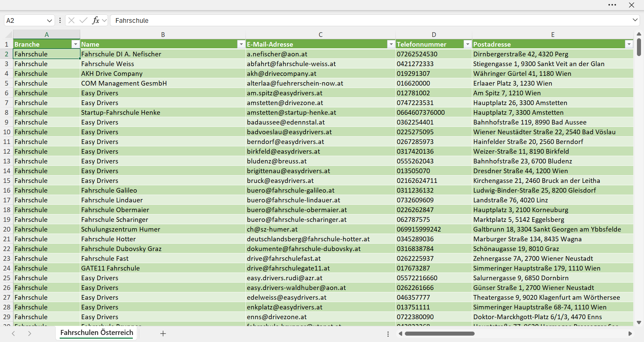Open the Postadresse filter dropdown
Image resolution: width=644 pixels, height=342 pixels.
click(x=629, y=44)
